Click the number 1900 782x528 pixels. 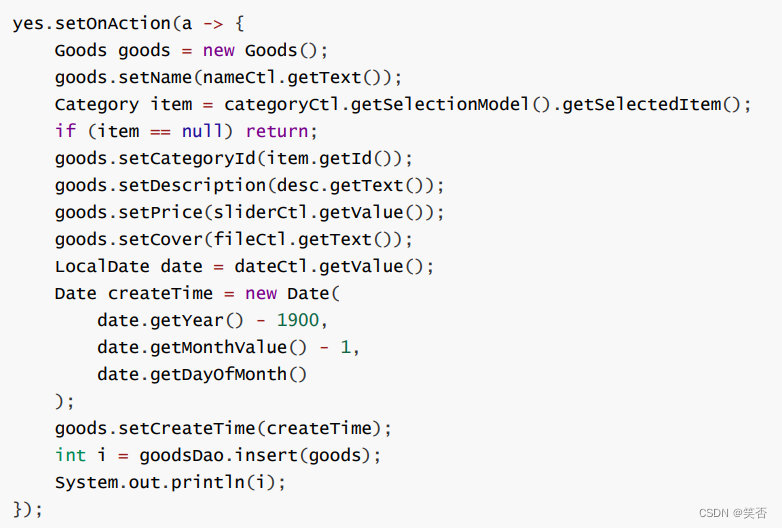click(298, 320)
